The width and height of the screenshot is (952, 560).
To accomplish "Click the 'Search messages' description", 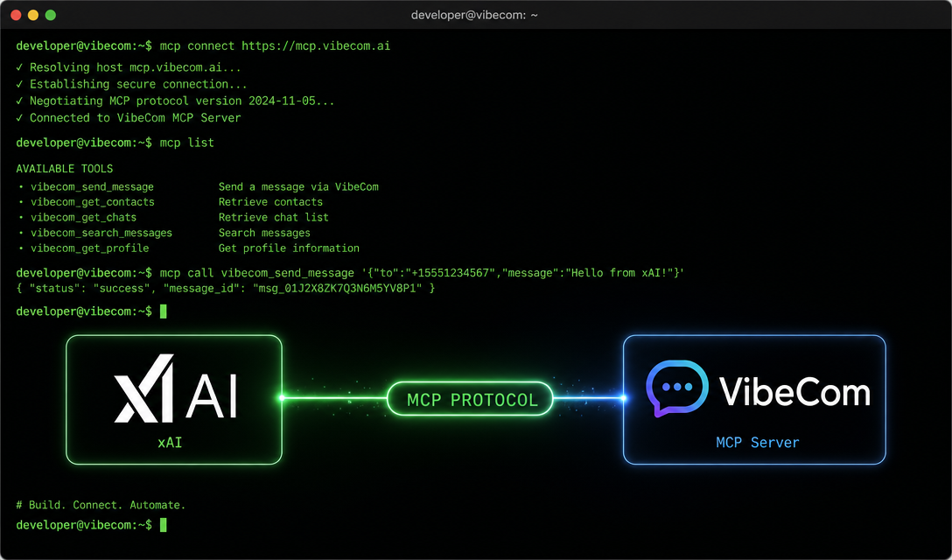I will 264,234.
